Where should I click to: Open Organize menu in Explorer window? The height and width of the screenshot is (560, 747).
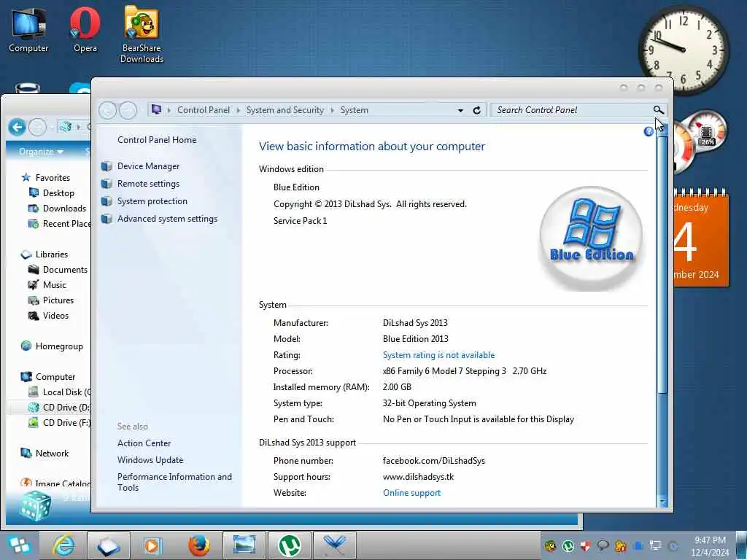(41, 152)
